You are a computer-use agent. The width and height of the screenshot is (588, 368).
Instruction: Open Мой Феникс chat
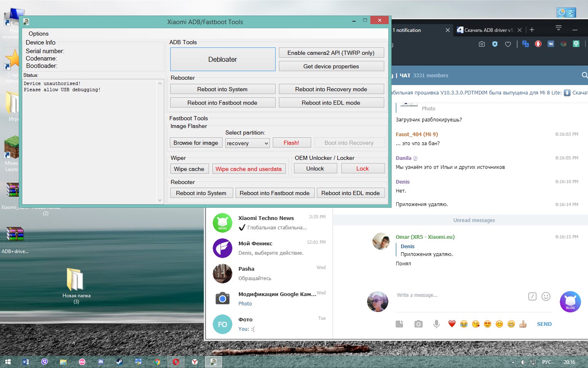[269, 248]
